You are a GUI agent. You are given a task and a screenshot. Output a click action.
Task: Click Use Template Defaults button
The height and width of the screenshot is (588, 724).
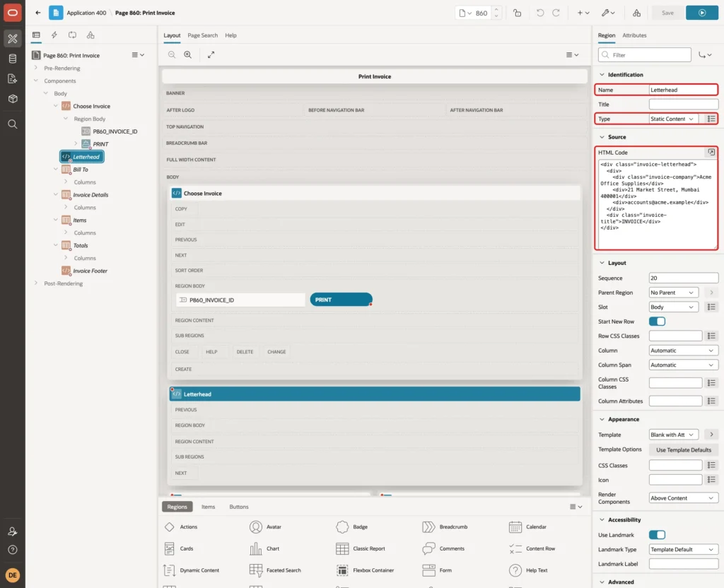(684, 450)
